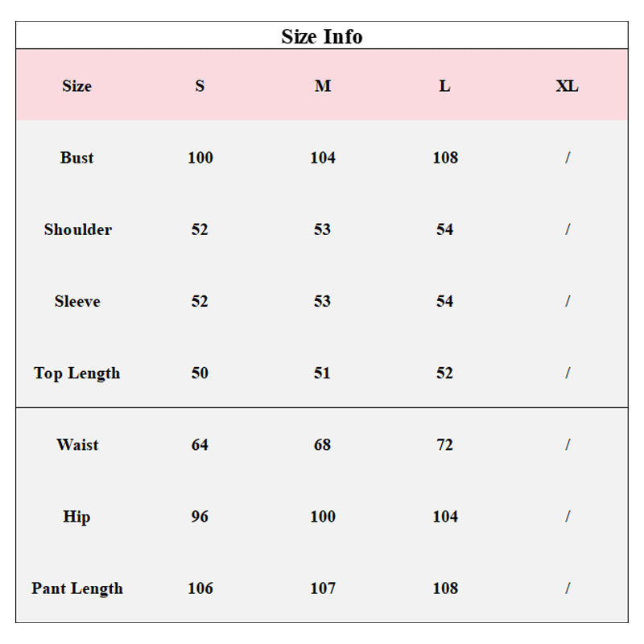The image size is (644, 644).
Task: Click Top Length value 51 for M
Action: 323,373
